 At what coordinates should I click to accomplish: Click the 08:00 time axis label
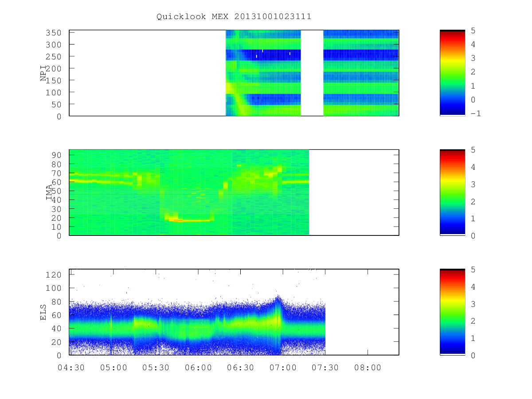pyautogui.click(x=368, y=368)
